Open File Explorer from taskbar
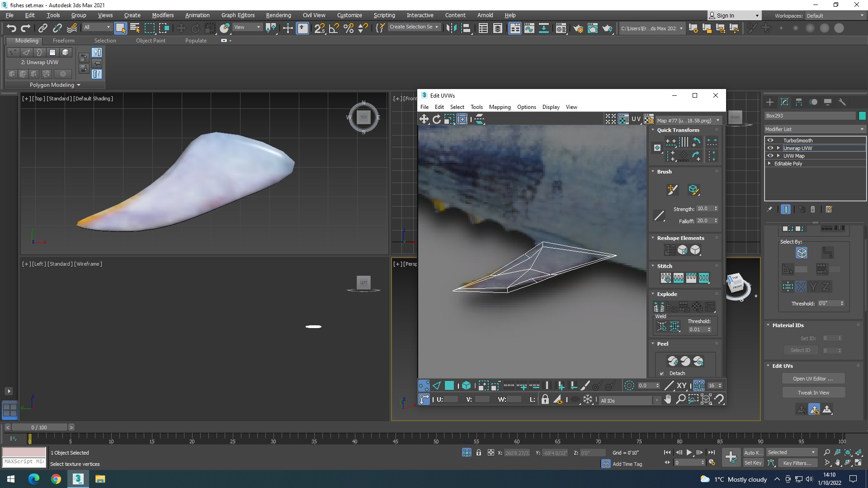 click(x=100, y=479)
